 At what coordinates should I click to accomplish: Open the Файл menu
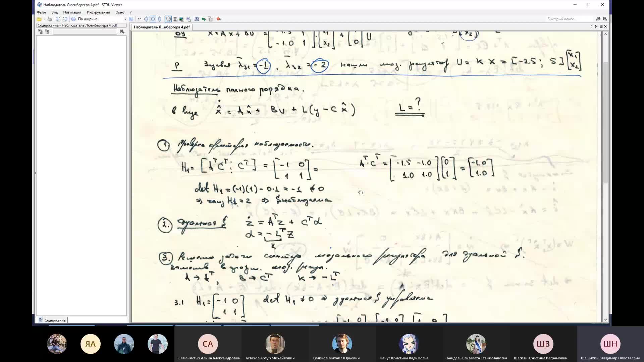[41, 12]
